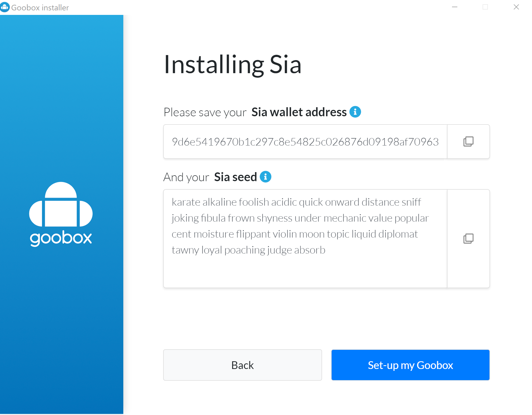Copy the Sia wallet address to clipboard
The height and width of the screenshot is (415, 532).
point(468,142)
